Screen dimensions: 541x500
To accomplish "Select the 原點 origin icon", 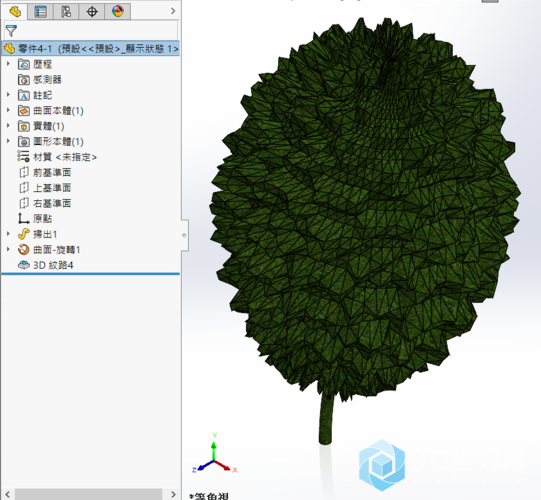I will point(23,218).
